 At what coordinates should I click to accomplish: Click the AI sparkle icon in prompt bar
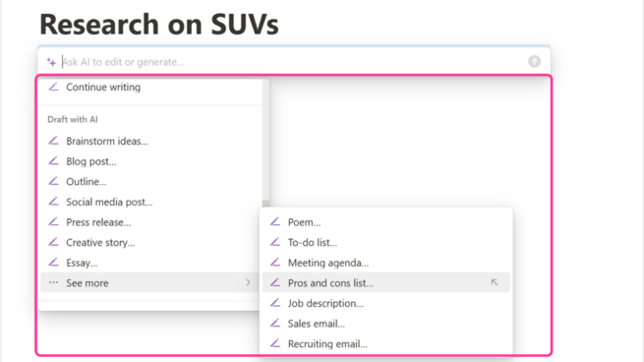click(x=51, y=62)
